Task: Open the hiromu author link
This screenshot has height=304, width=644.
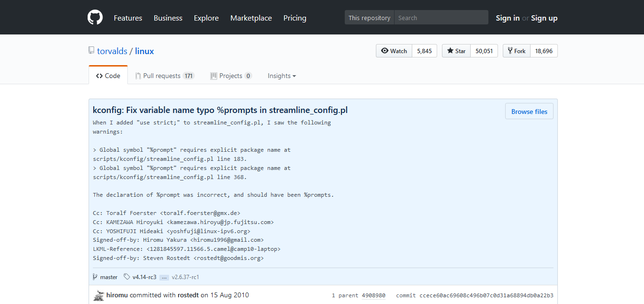Action: 117,295
